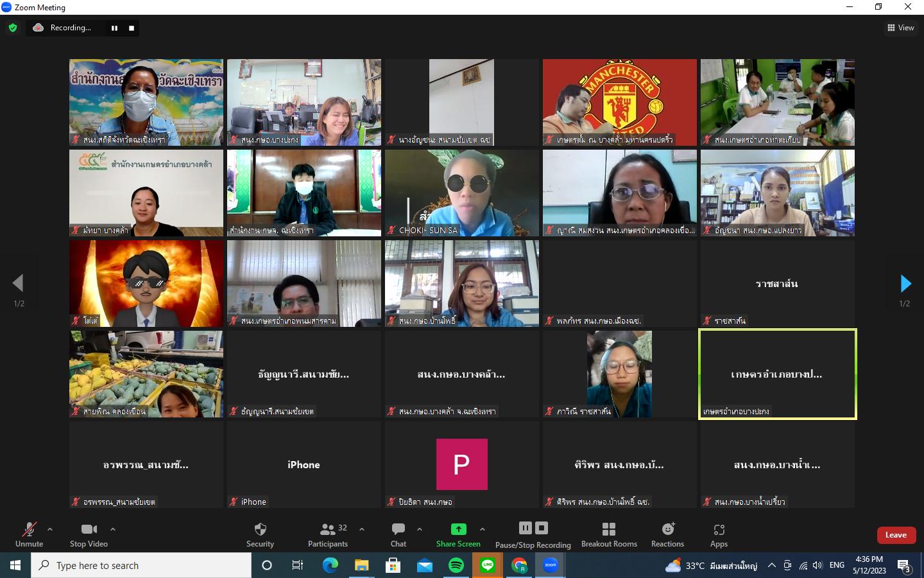Viewport: 924px width, 578px height.
Task: Toggle Stop Video camera button
Action: pyautogui.click(x=89, y=530)
